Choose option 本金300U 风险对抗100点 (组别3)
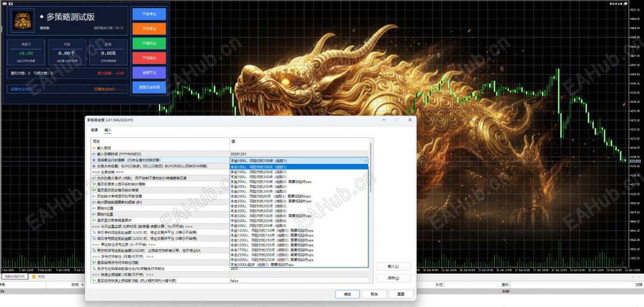The width and height of the screenshot is (644, 307). pos(299,202)
